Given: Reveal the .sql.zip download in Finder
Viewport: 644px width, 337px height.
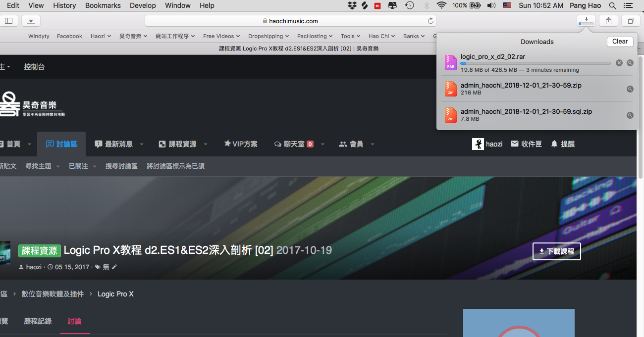Looking at the screenshot, I should pyautogui.click(x=630, y=115).
